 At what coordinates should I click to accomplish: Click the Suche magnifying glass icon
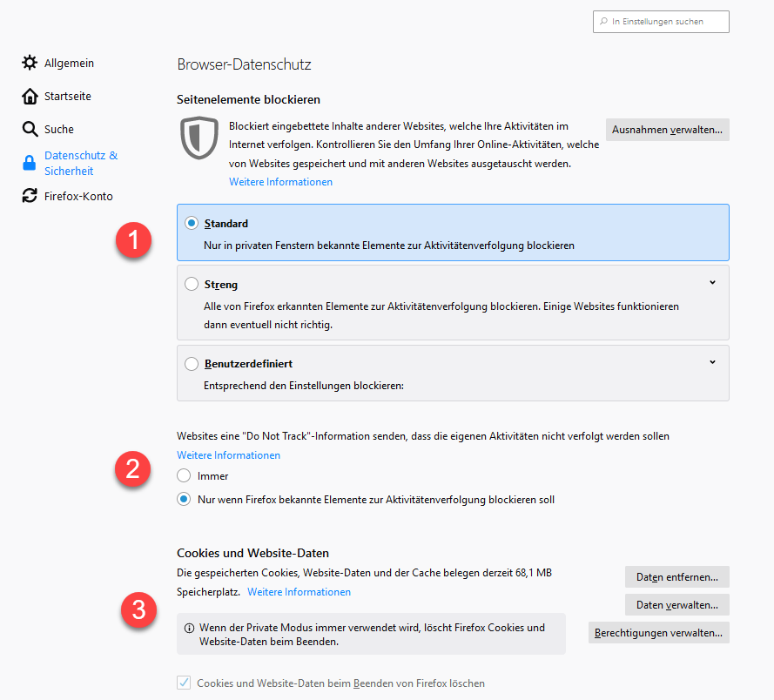[30, 129]
